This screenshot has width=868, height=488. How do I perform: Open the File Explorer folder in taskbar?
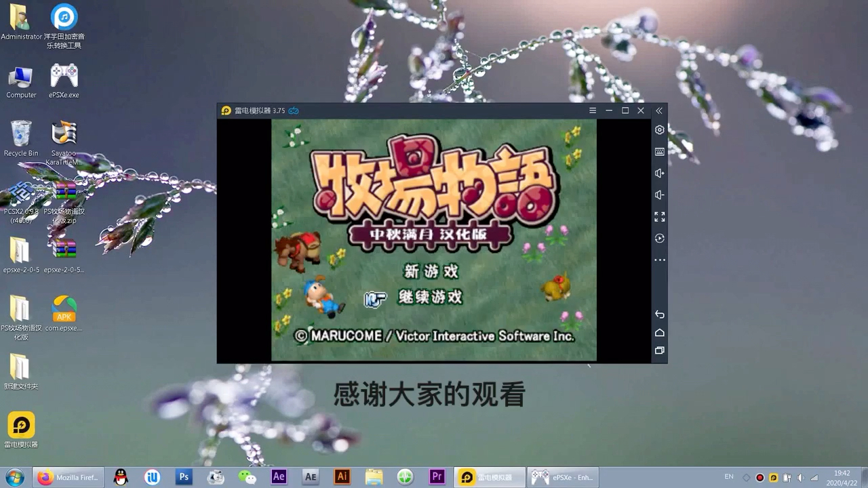point(374,477)
